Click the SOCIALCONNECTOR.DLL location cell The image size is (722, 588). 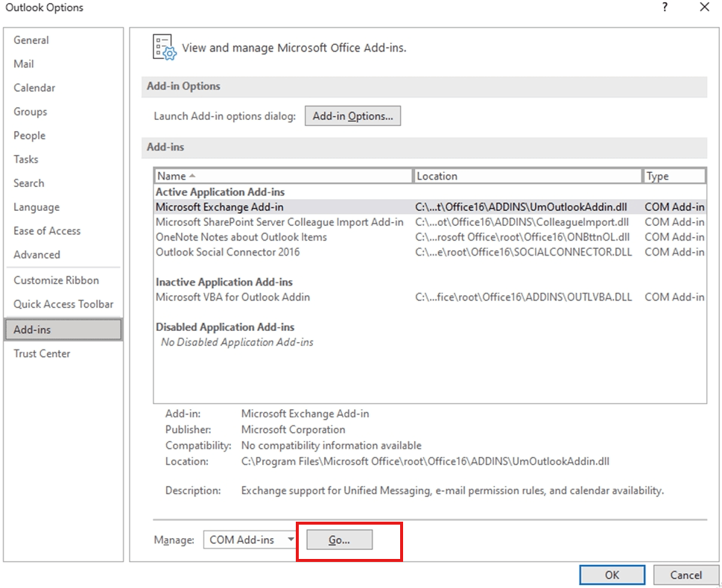(x=524, y=253)
